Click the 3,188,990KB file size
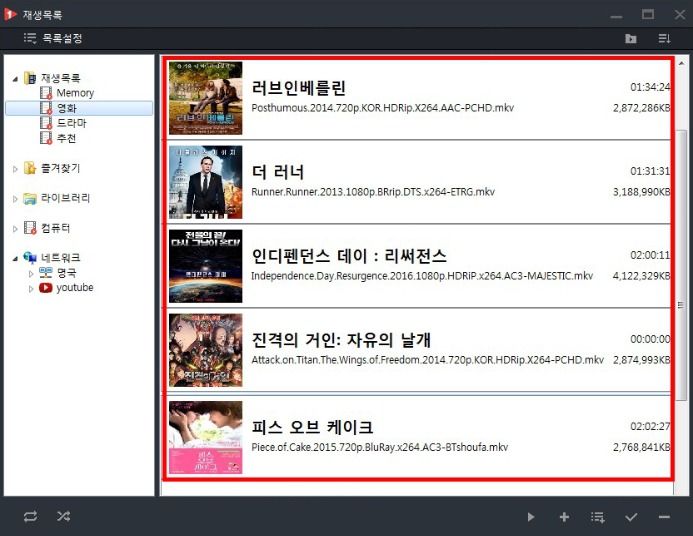The height and width of the screenshot is (536, 693). (641, 192)
